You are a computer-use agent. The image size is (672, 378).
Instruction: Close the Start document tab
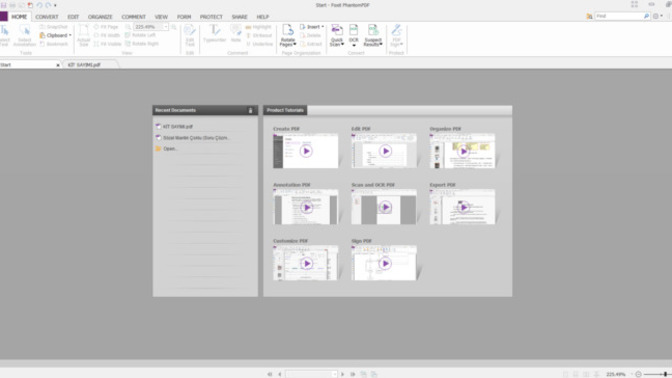click(58, 65)
